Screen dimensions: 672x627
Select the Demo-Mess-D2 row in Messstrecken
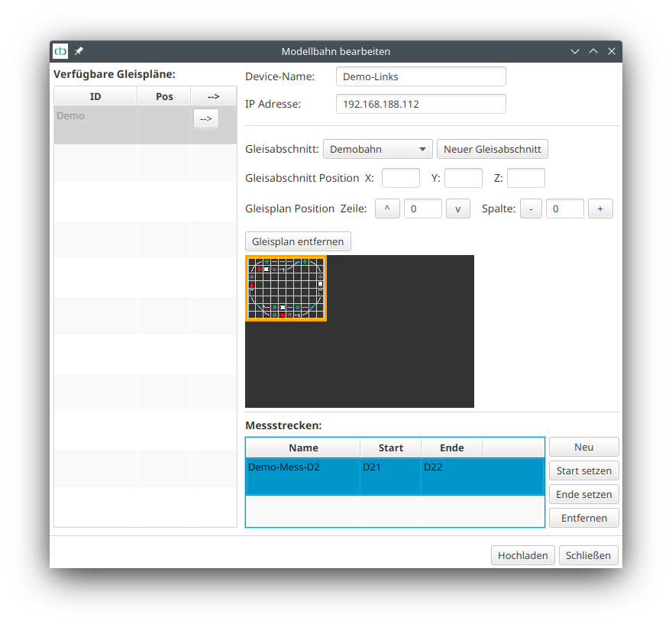[x=303, y=476]
